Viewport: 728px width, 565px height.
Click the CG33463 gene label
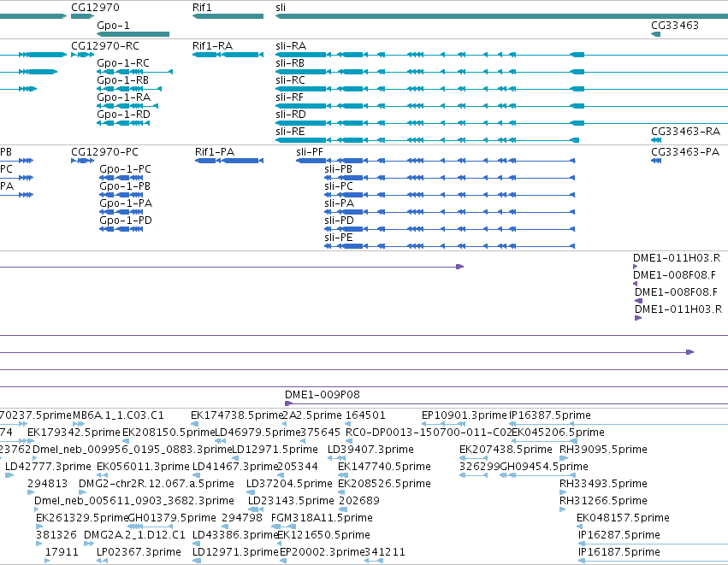[675, 25]
